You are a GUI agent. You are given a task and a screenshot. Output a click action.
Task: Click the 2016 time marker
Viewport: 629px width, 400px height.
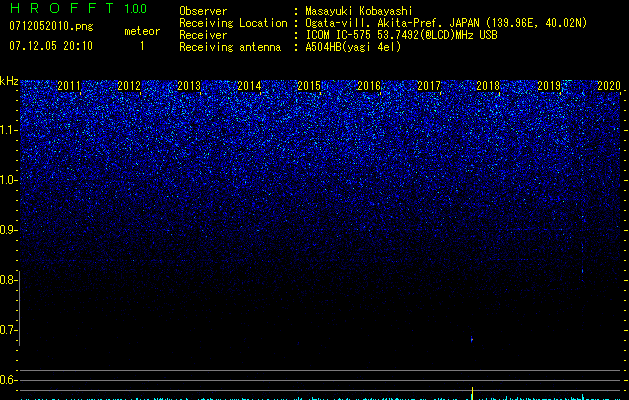[x=369, y=86]
